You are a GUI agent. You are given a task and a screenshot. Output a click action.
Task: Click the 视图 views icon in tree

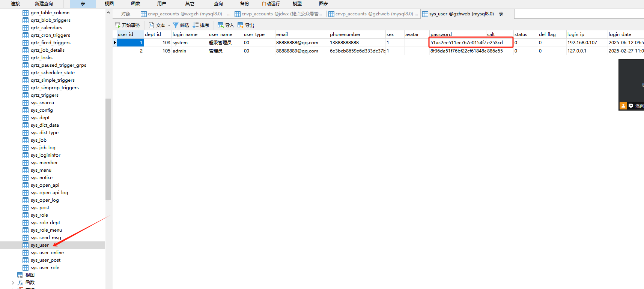[20, 275]
